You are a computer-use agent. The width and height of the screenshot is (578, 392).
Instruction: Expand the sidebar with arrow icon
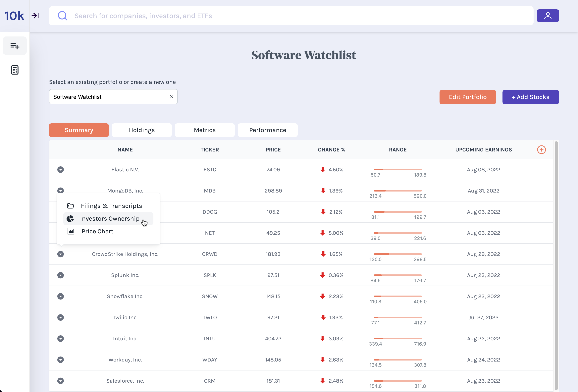click(x=35, y=16)
